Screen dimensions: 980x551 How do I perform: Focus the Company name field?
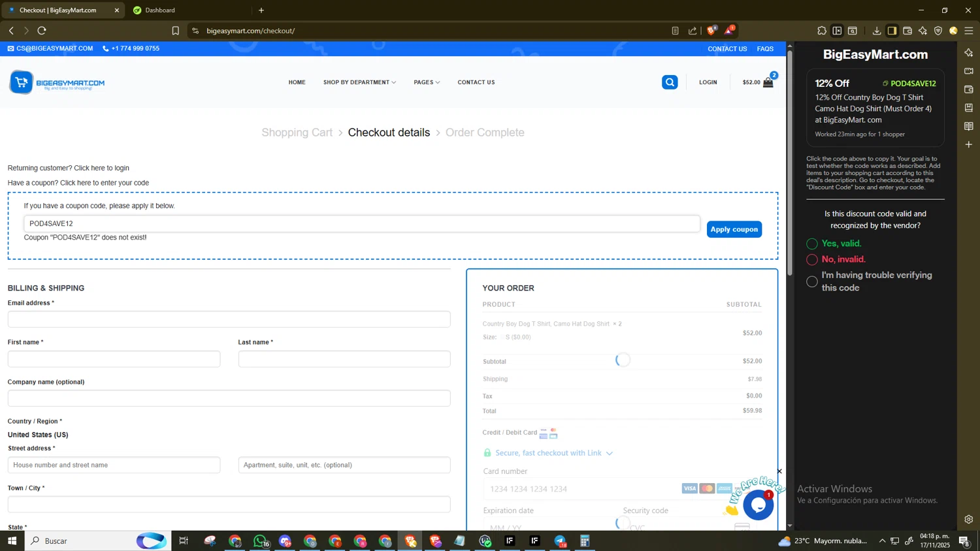(229, 398)
